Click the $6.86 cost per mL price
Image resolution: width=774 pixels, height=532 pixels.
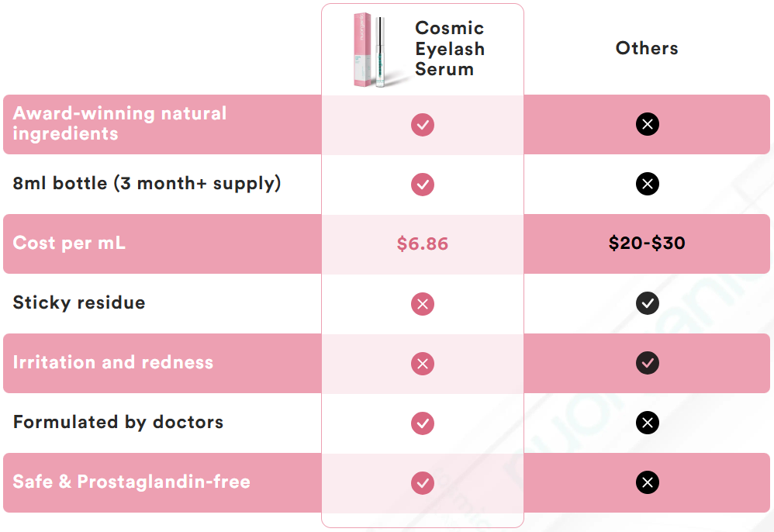click(423, 244)
